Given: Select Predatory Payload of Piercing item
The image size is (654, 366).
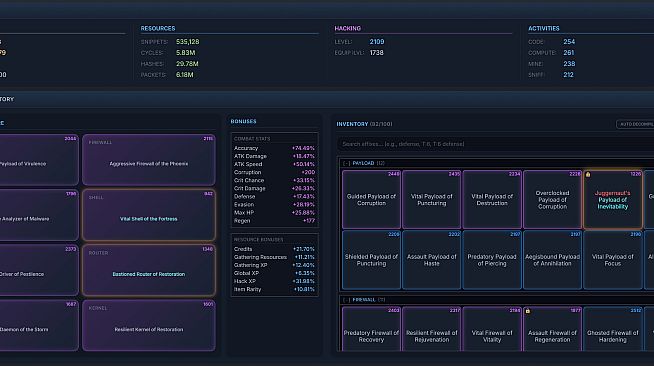Looking at the screenshot, I should point(492,260).
